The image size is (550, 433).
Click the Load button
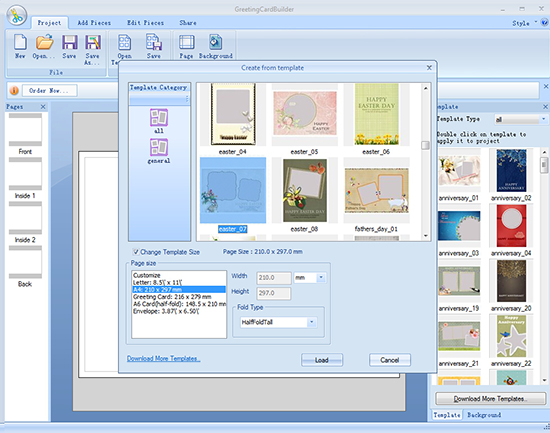click(322, 360)
